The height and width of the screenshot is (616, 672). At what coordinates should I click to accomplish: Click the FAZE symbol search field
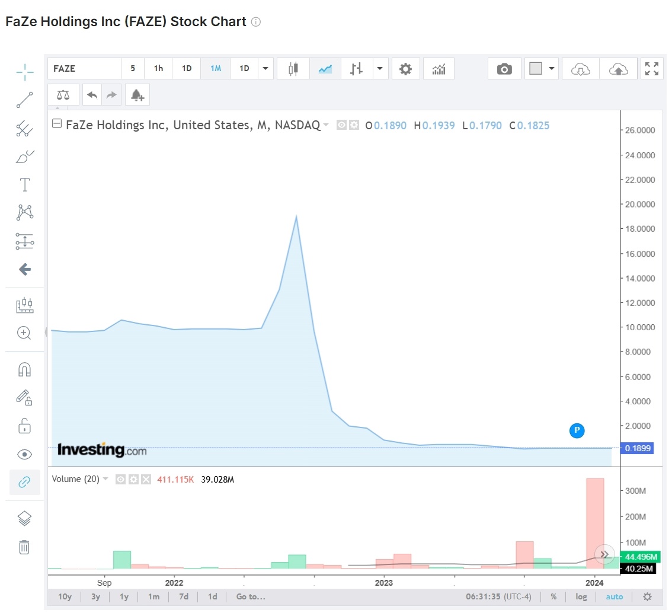(84, 69)
